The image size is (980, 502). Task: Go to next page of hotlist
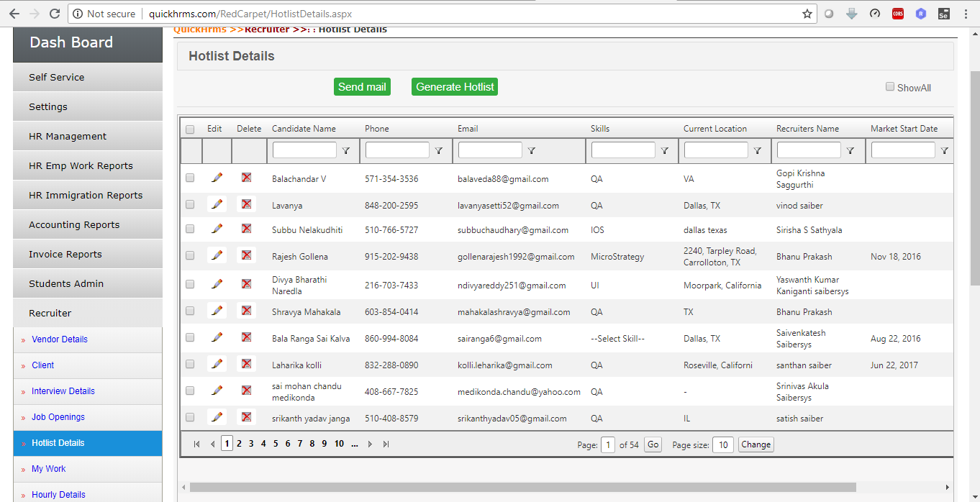point(370,444)
